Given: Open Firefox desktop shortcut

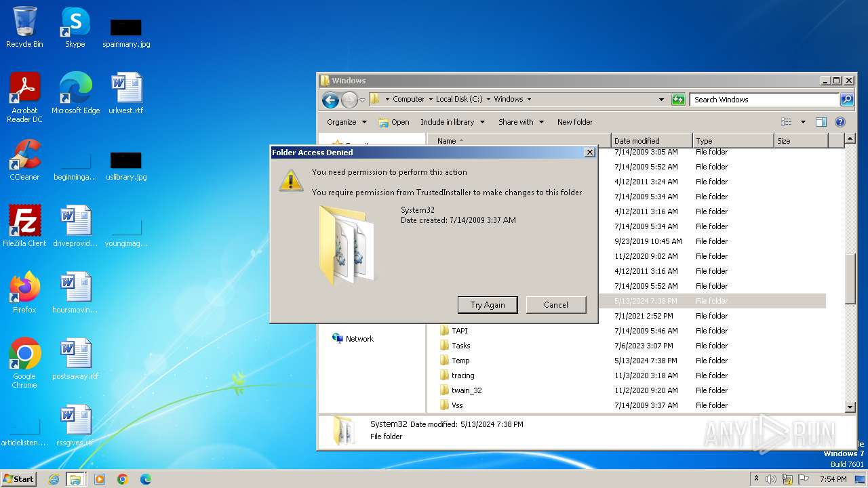Looking at the screenshot, I should coord(24,292).
